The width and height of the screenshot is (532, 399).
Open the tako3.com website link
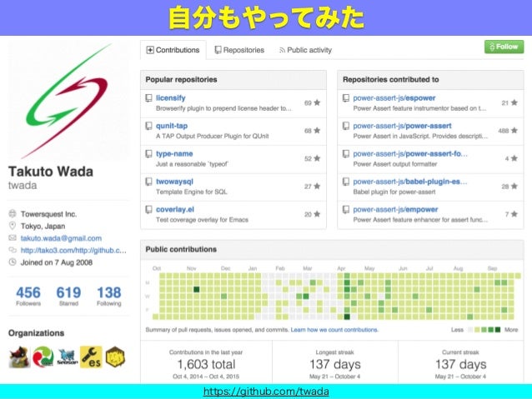point(73,251)
